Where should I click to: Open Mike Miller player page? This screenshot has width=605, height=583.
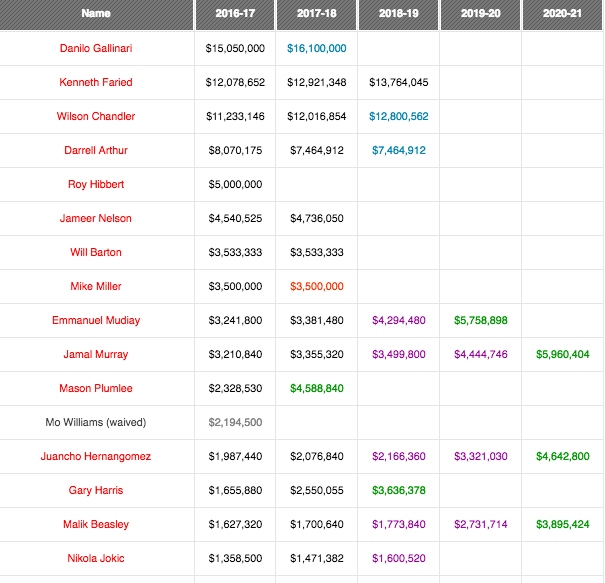point(96,286)
